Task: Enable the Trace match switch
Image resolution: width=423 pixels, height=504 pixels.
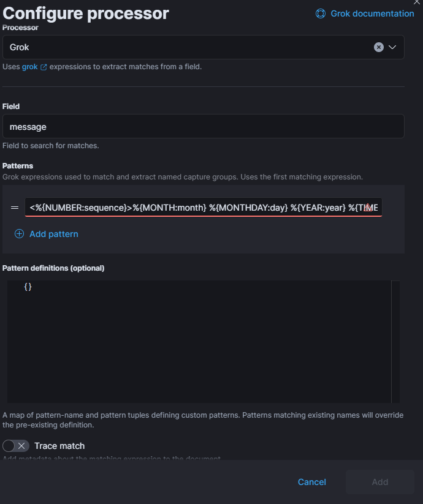Action: [x=16, y=446]
